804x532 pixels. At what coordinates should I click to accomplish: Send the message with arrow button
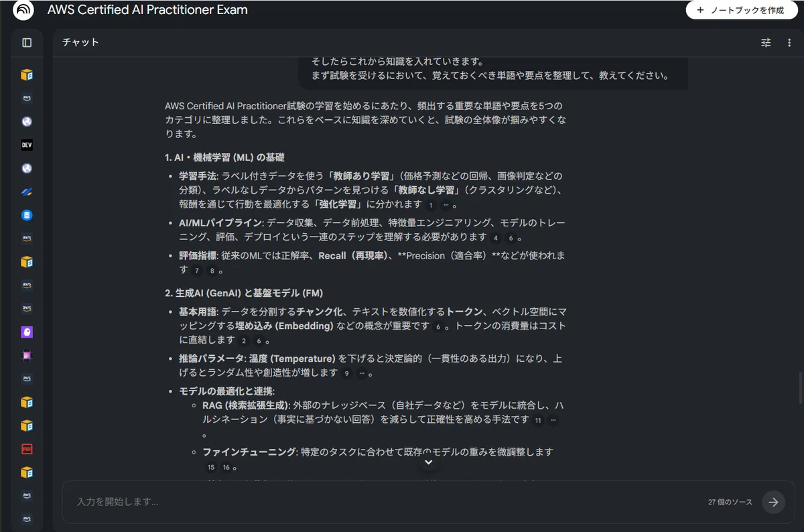pos(774,502)
